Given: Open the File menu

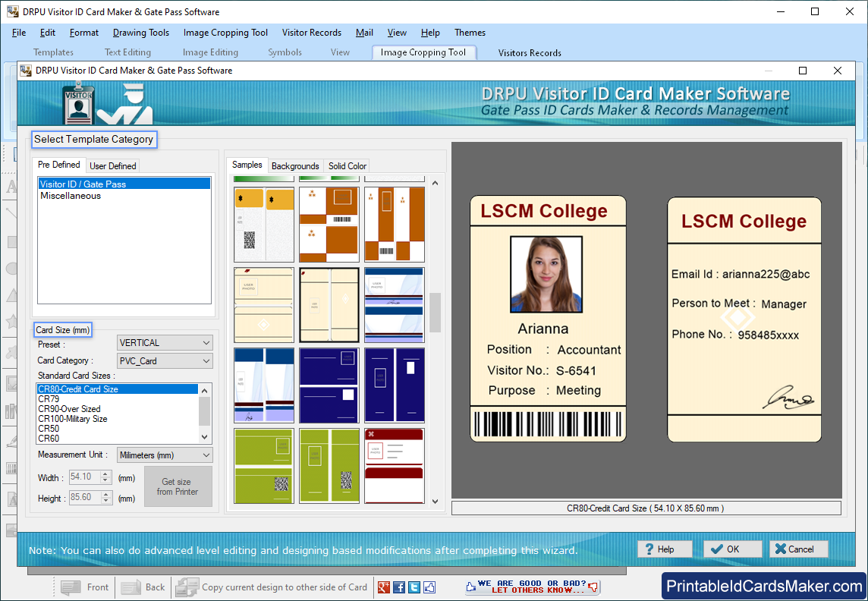Looking at the screenshot, I should point(19,33).
